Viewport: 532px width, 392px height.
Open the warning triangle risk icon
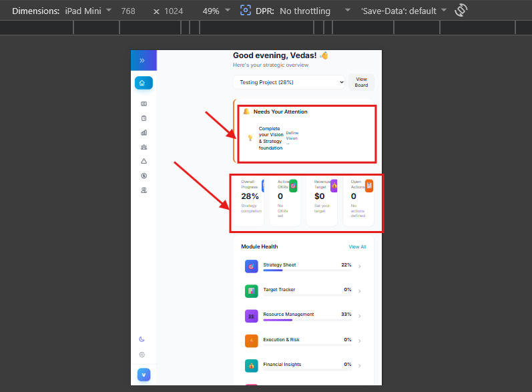click(144, 161)
